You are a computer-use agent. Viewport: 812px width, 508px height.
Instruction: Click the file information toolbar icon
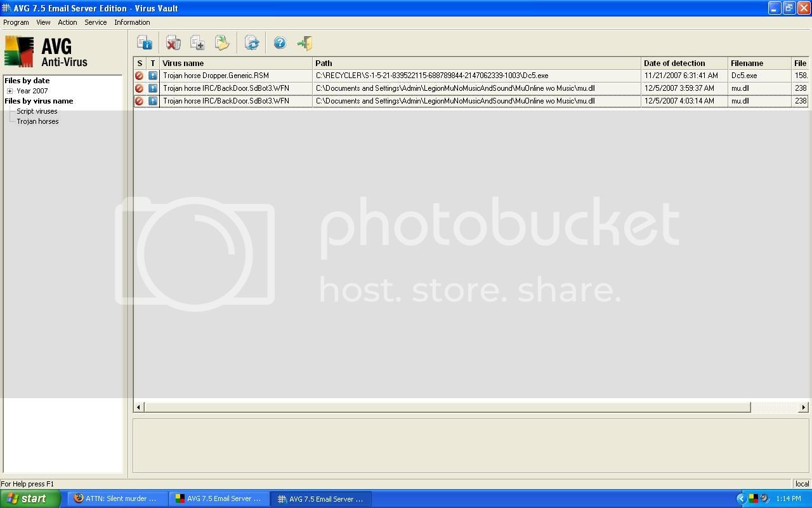click(145, 43)
